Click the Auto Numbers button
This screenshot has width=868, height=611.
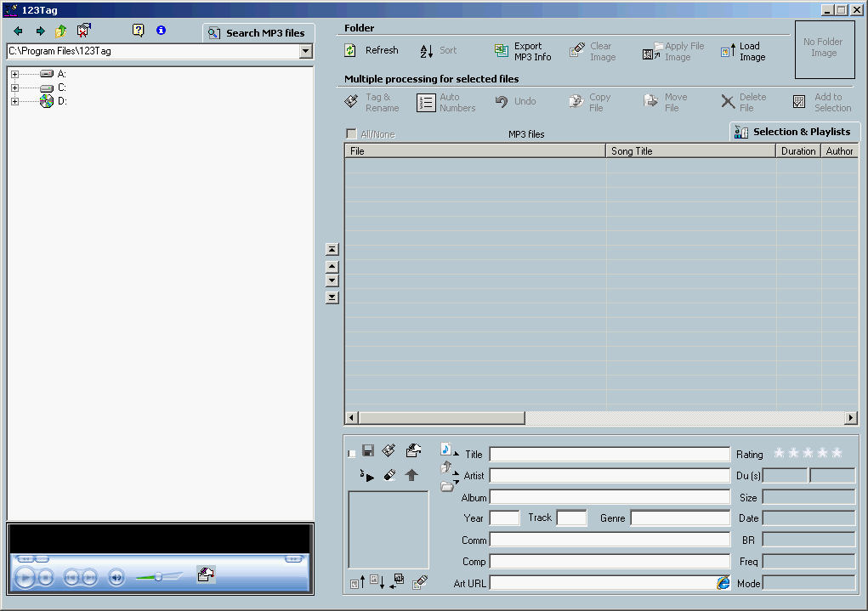click(x=446, y=102)
